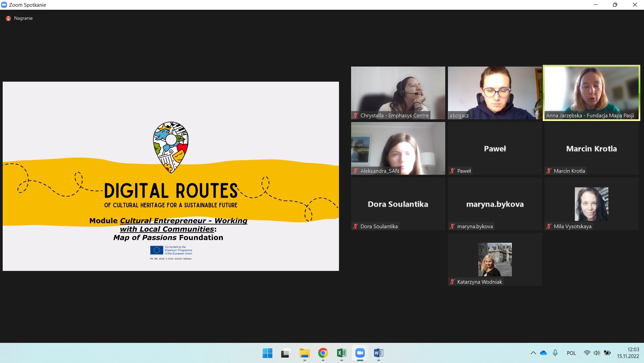The image size is (644, 363).
Task: Switch to Zoom in the taskbar
Action: (x=360, y=353)
